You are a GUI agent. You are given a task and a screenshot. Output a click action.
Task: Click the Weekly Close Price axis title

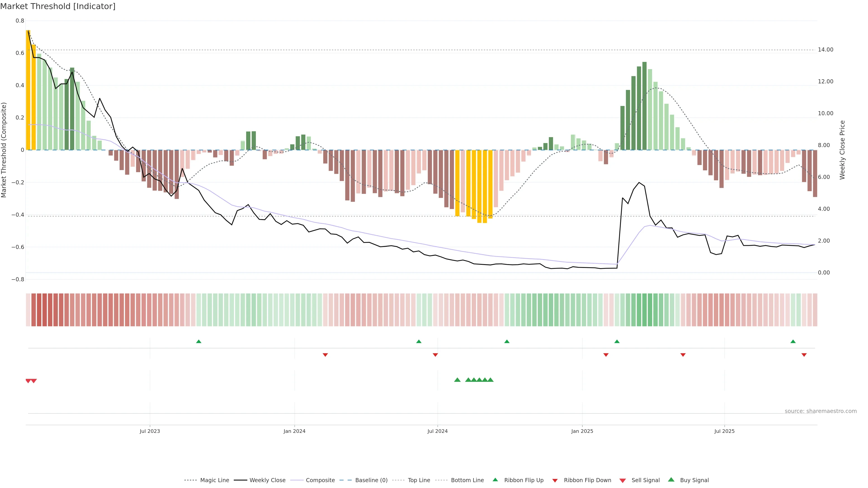tap(842, 150)
